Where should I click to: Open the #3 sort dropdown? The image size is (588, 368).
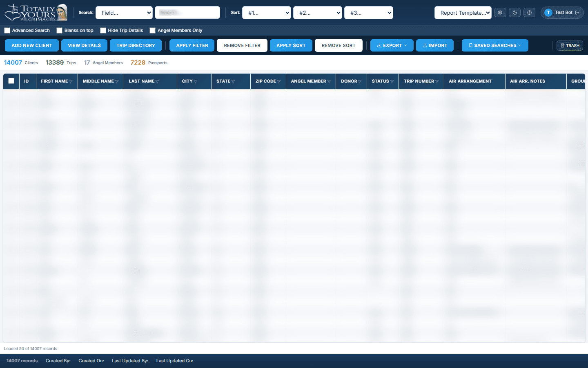pyautogui.click(x=369, y=13)
